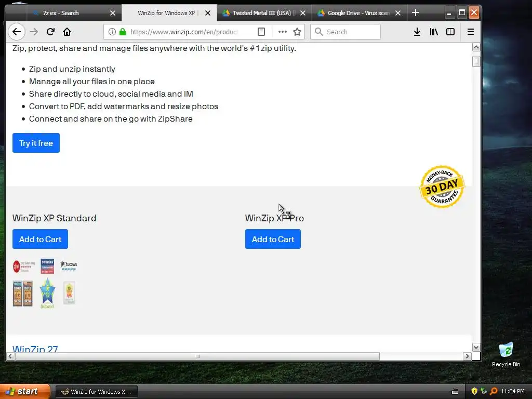The height and width of the screenshot is (399, 532).
Task: Open the WinZip 27 heading link
Action: pos(35,349)
